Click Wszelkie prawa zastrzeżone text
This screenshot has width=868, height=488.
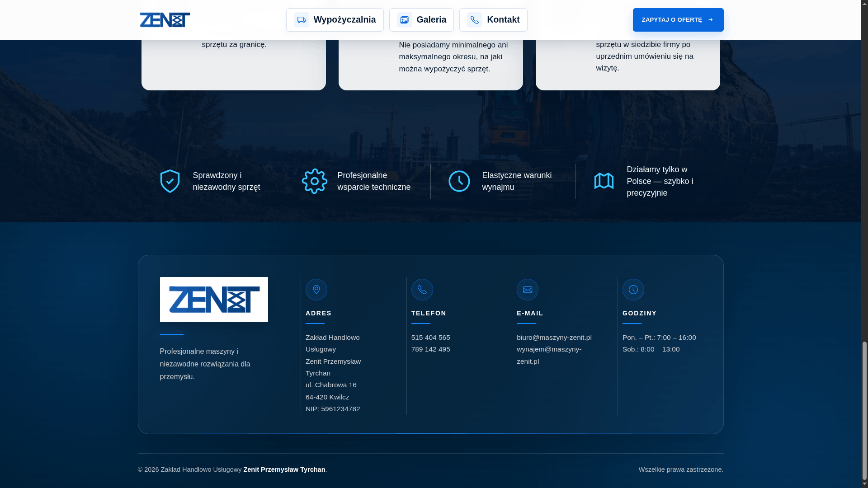pos(681,469)
